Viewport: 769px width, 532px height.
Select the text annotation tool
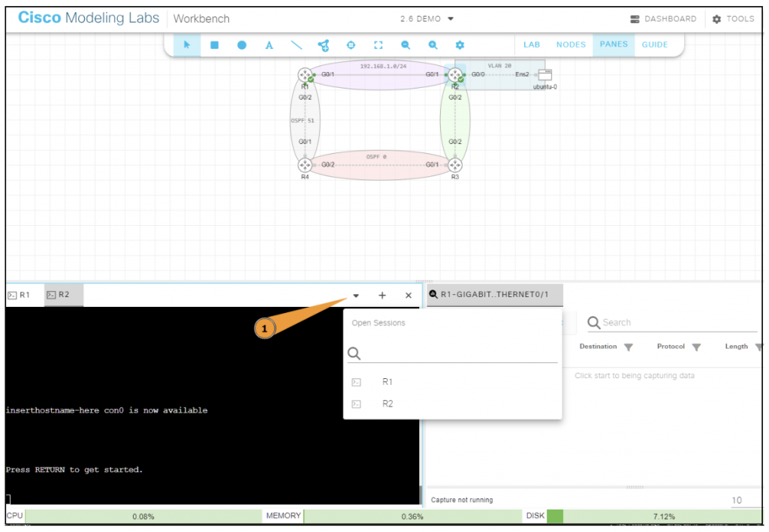(269, 45)
